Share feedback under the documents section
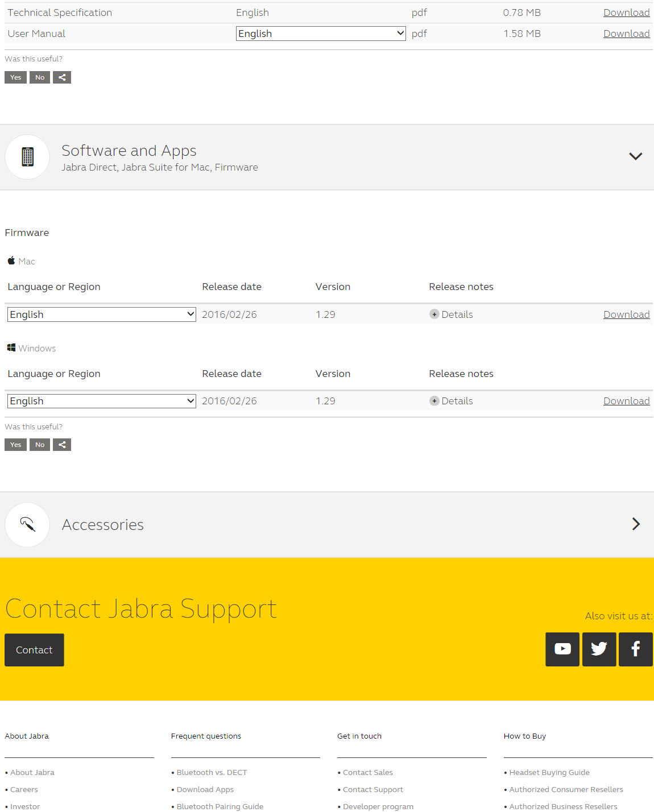This screenshot has width=654, height=812. (62, 77)
